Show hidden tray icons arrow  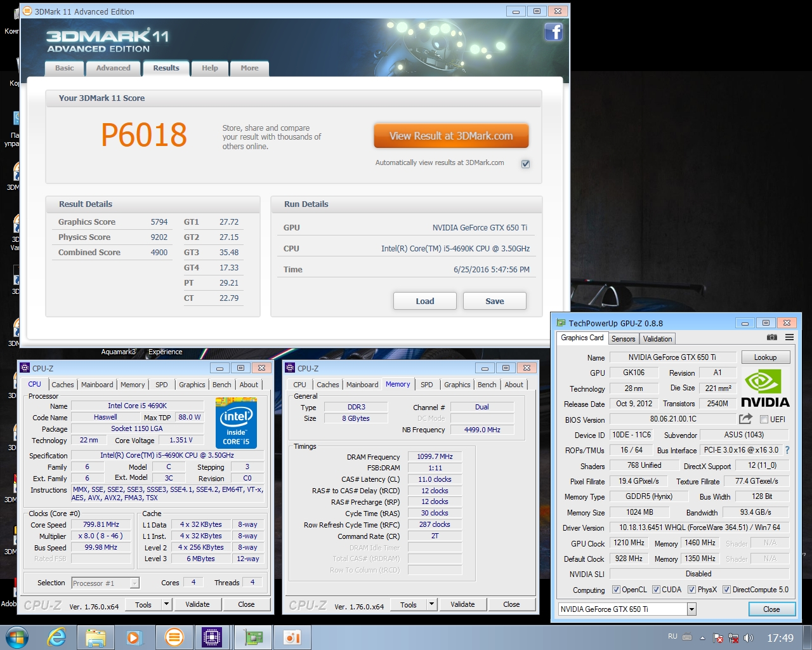tap(702, 638)
